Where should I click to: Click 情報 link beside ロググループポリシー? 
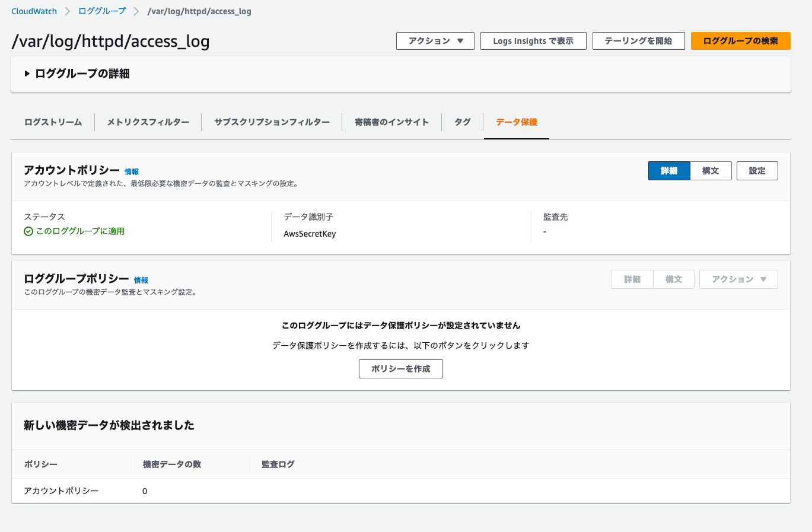point(141,281)
